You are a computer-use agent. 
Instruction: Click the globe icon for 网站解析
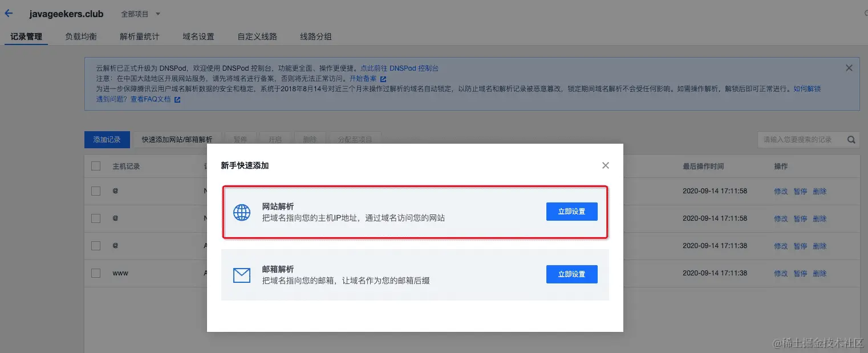242,212
